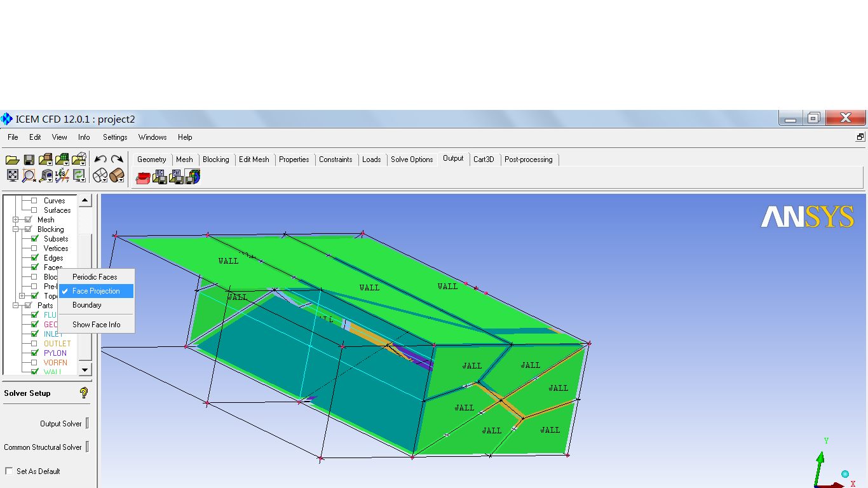The height and width of the screenshot is (488, 868).
Task: Expand the Mesh tree node
Action: [16, 220]
